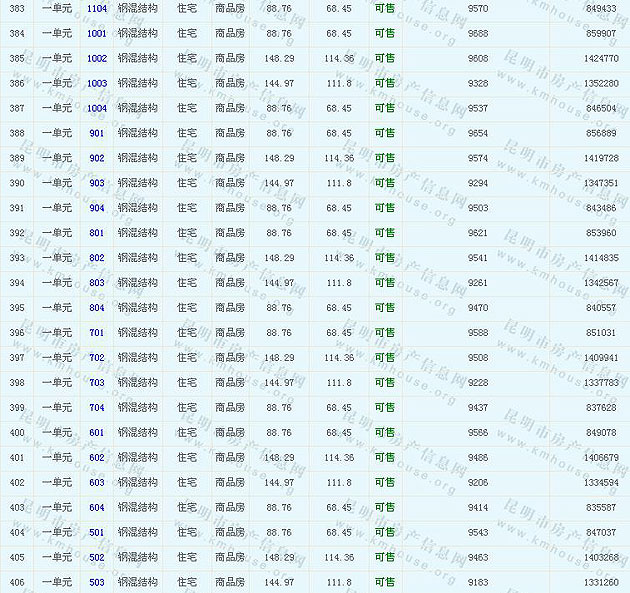630x593 pixels.
Task: Select room number 903
Action: click(x=97, y=183)
